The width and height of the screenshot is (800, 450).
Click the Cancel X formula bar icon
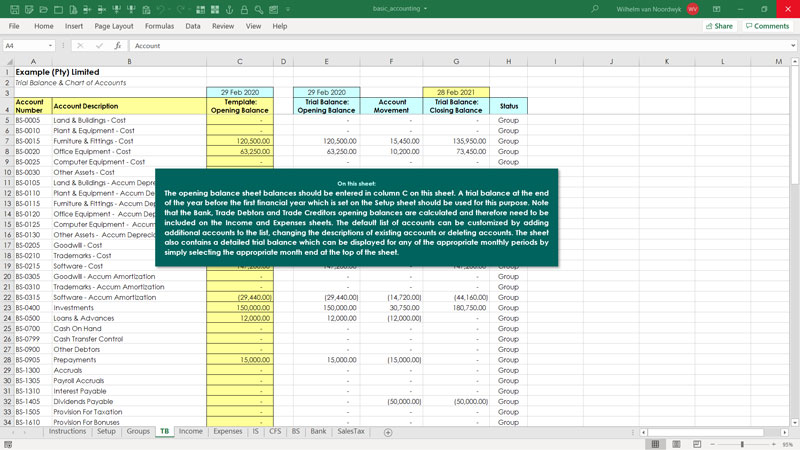pyautogui.click(x=80, y=45)
